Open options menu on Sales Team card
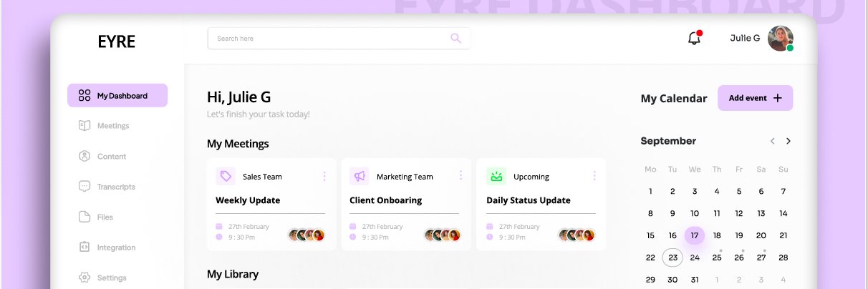Screen dimensions: 868x289 tap(324, 176)
